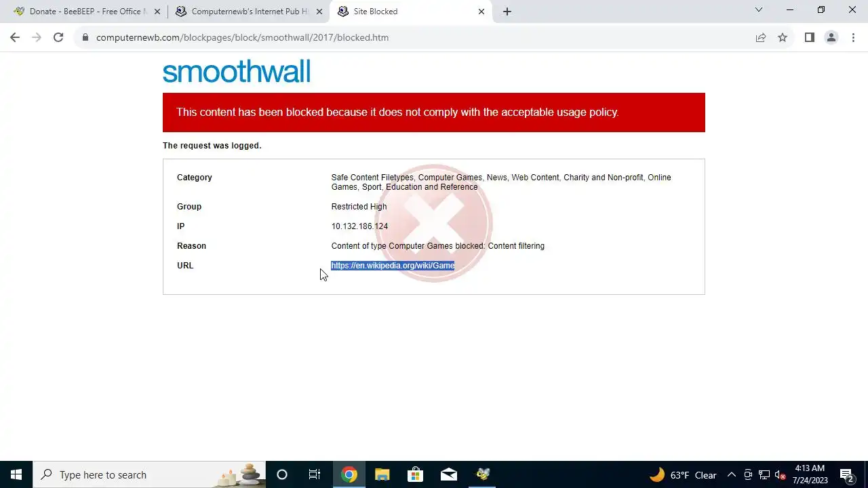Click the IP label
This screenshot has height=488, width=868.
point(180,226)
